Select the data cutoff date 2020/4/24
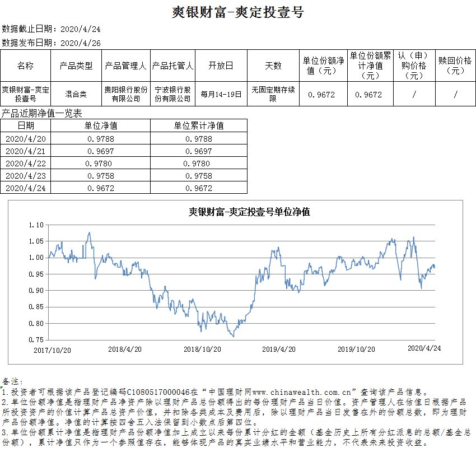The image size is (476, 457). pyautogui.click(x=81, y=29)
